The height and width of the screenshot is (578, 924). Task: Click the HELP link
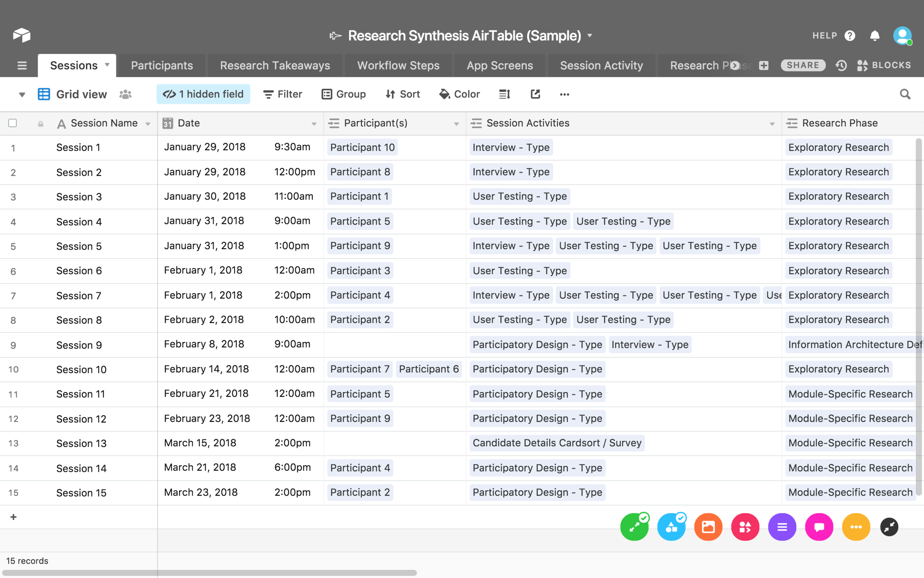click(x=825, y=36)
